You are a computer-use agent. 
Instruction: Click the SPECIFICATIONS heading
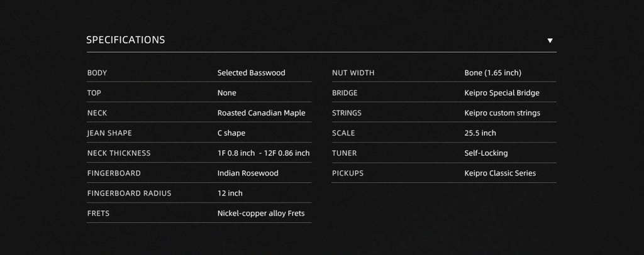(x=126, y=40)
